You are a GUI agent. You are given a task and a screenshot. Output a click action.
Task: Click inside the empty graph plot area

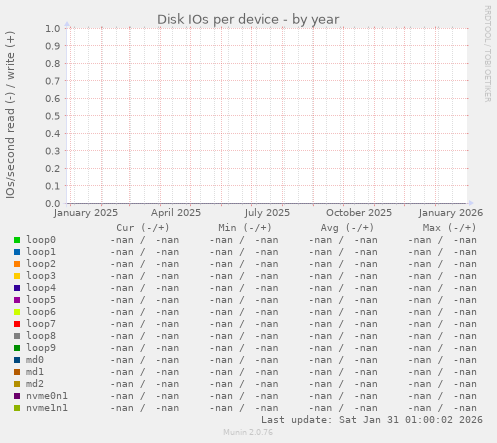[x=267, y=116]
